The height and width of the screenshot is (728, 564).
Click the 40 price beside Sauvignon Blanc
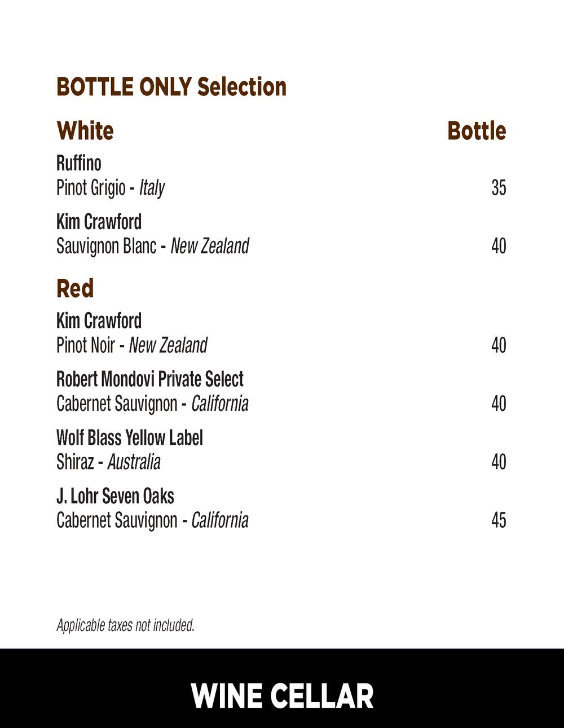(499, 246)
